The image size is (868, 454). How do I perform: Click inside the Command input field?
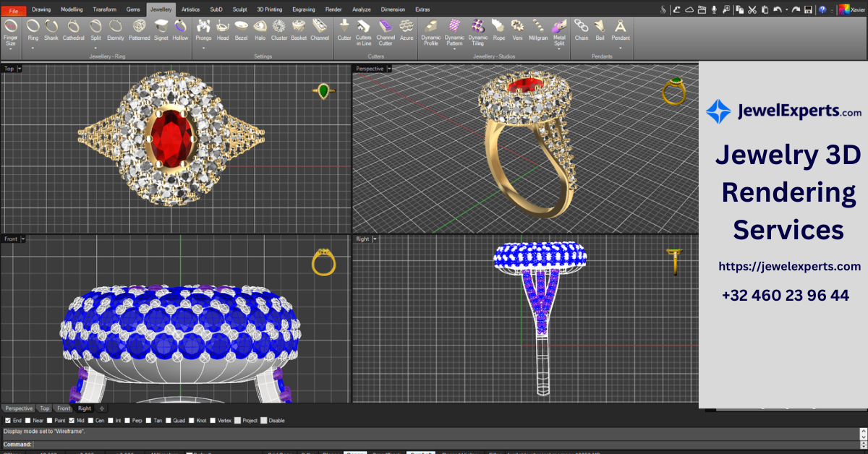pos(109,443)
